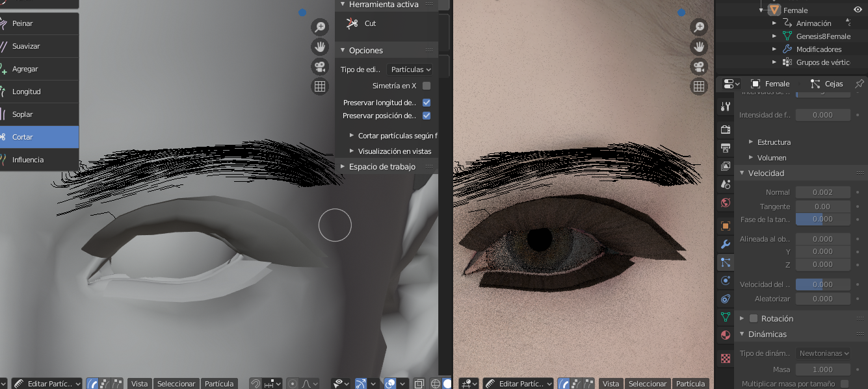Select point select mode in right viewport header

(x=576, y=384)
